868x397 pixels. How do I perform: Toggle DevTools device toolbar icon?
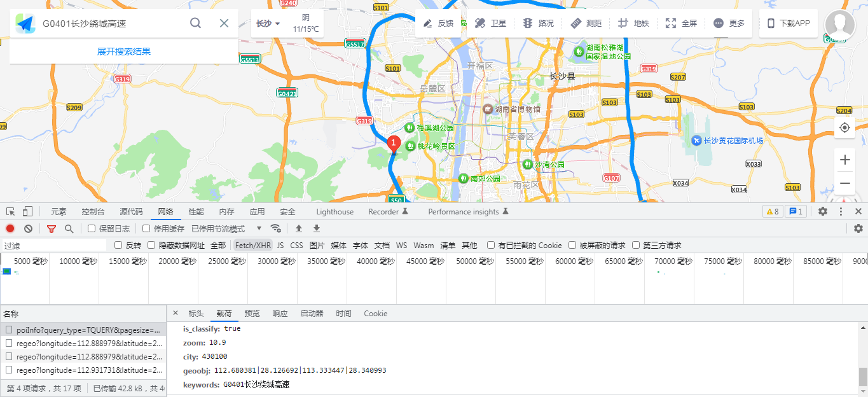(27, 211)
